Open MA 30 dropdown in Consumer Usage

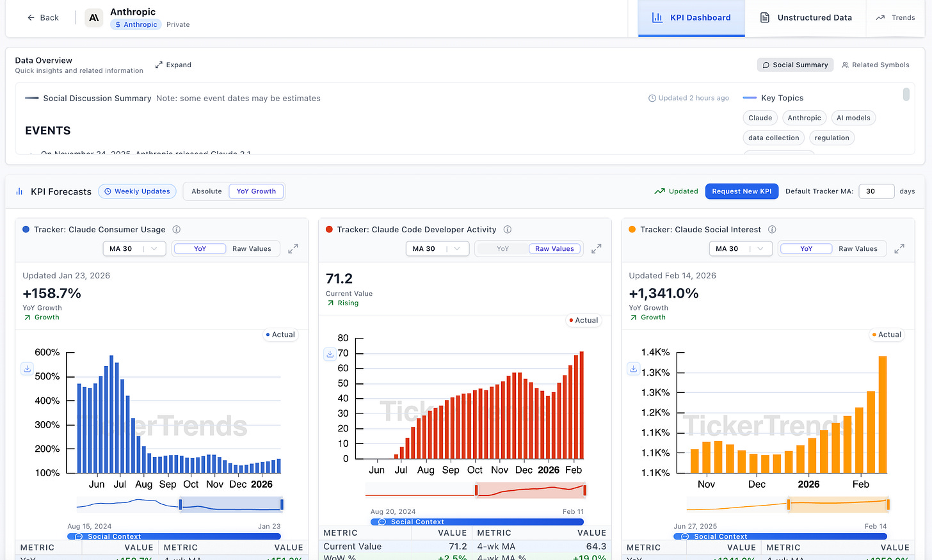pyautogui.click(x=134, y=249)
